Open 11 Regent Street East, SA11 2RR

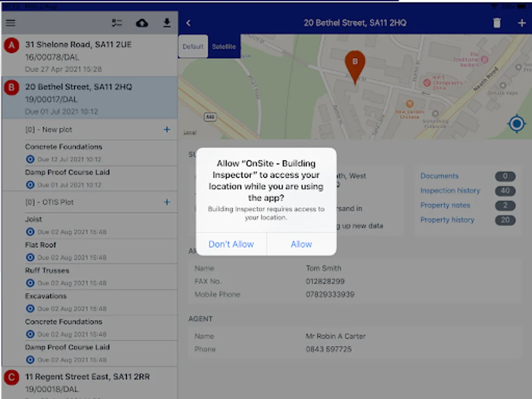tap(89, 383)
